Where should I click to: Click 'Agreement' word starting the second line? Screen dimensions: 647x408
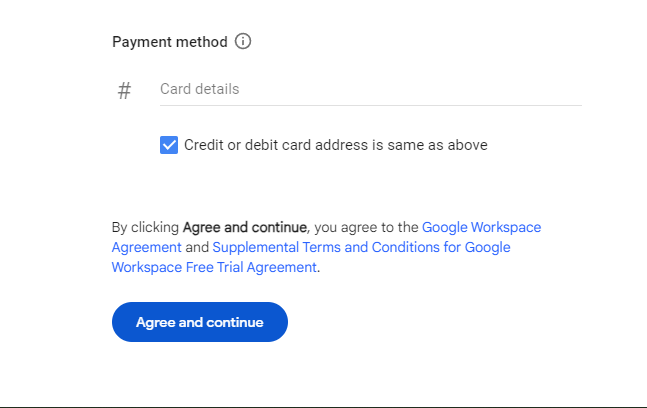[x=147, y=247]
